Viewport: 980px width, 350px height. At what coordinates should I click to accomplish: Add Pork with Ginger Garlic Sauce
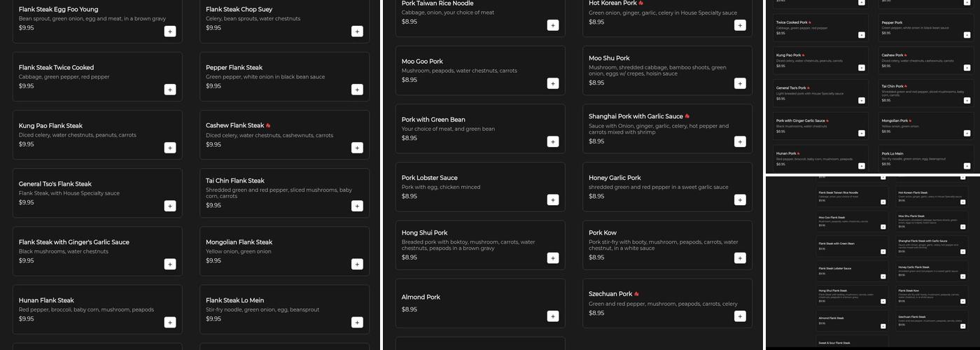pyautogui.click(x=862, y=133)
